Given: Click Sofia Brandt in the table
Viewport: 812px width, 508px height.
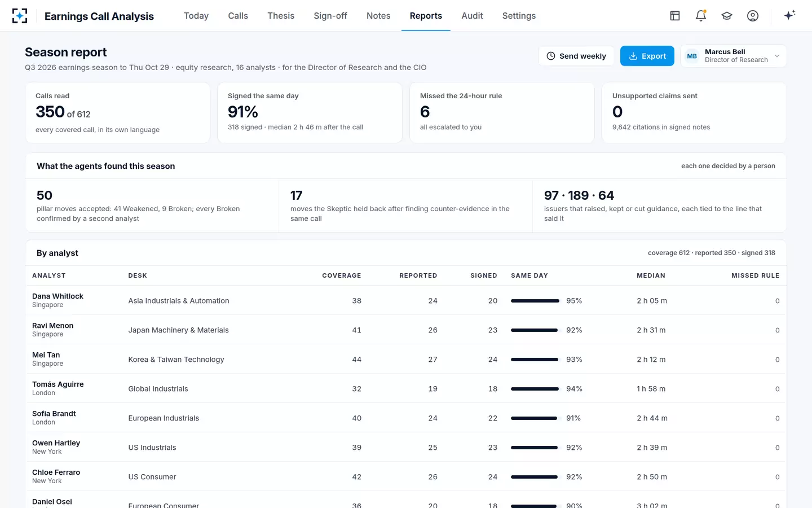Looking at the screenshot, I should coord(54,414).
